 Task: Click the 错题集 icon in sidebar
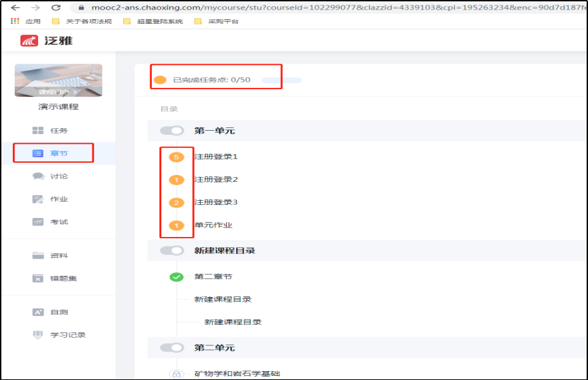click(38, 278)
